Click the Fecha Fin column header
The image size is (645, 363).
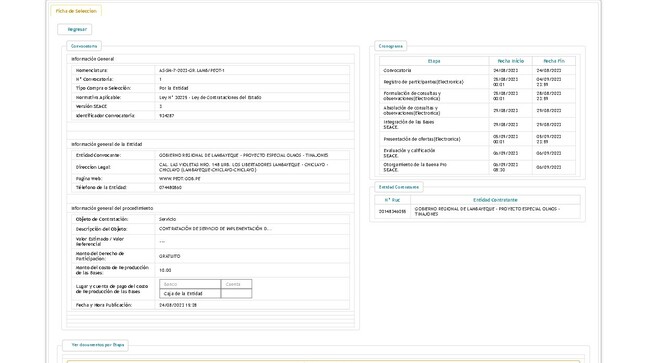(554, 61)
